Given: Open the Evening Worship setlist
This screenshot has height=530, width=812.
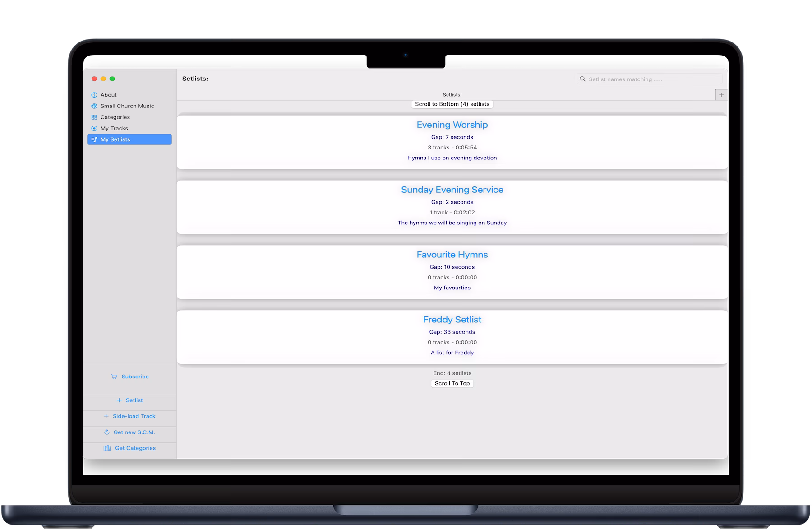Looking at the screenshot, I should tap(452, 125).
